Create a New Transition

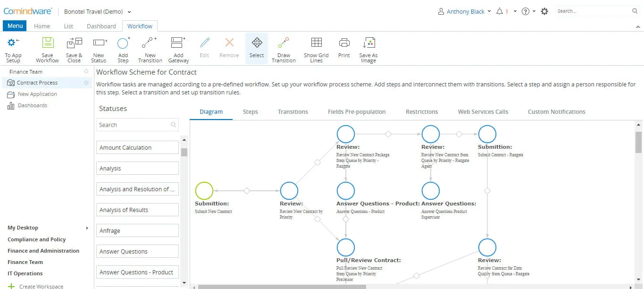click(150, 50)
